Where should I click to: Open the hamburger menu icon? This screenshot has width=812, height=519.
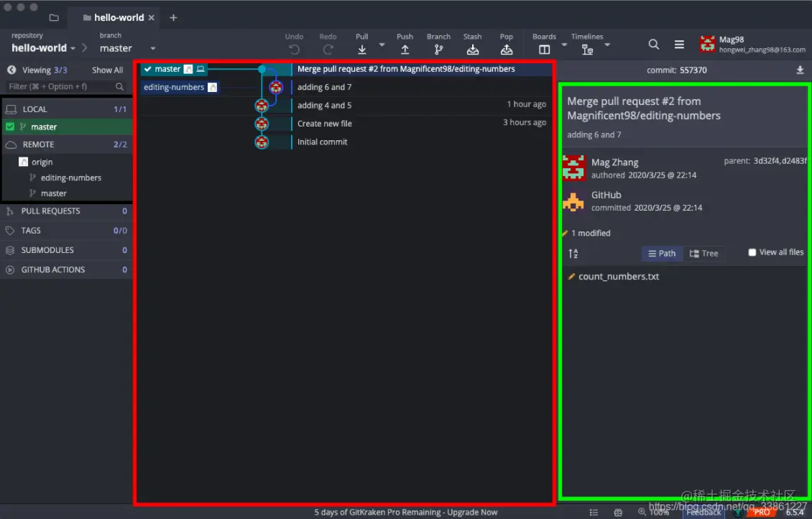click(679, 45)
